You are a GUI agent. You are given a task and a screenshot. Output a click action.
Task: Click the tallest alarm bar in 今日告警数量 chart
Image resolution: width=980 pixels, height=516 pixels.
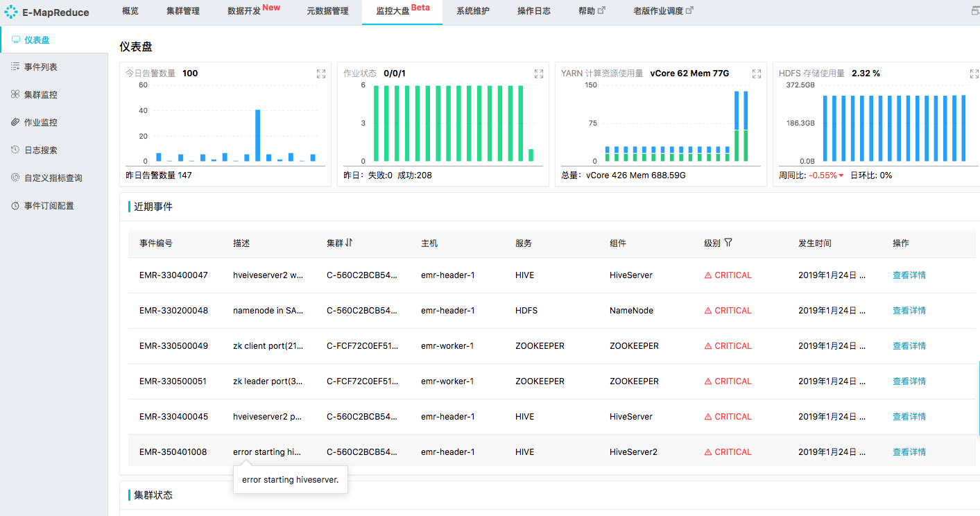coord(257,135)
